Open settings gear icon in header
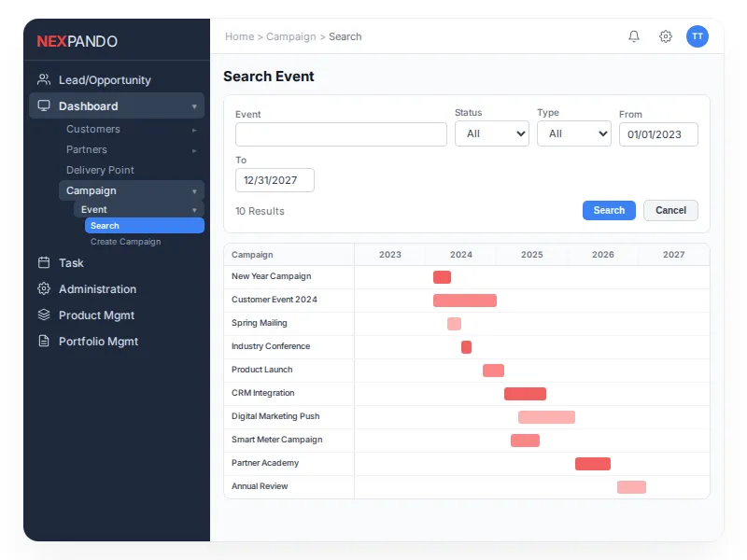 pyautogui.click(x=666, y=36)
